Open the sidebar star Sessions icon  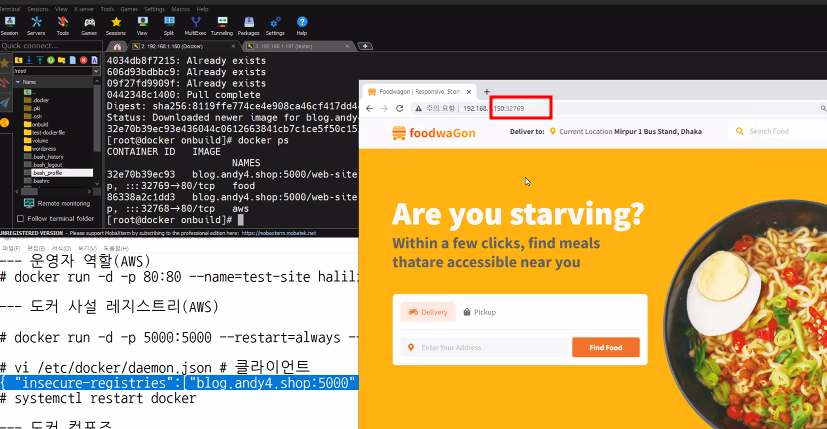pyautogui.click(x=5, y=64)
